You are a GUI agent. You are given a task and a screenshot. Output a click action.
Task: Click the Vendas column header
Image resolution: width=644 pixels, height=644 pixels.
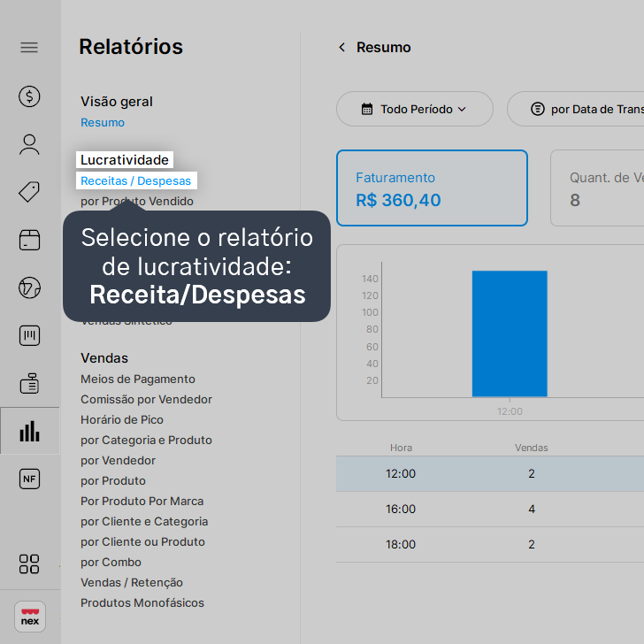click(531, 448)
